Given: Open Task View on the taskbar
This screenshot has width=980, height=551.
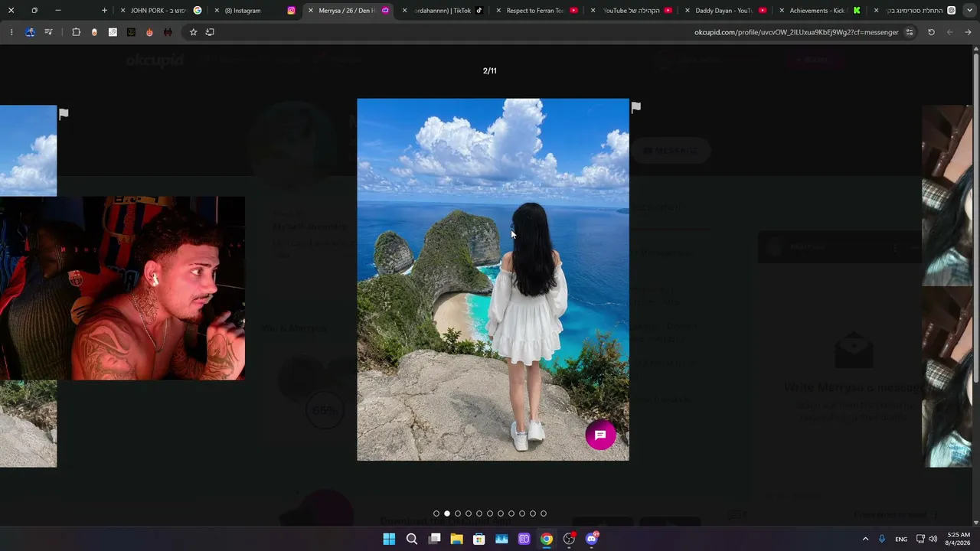Looking at the screenshot, I should (x=434, y=539).
